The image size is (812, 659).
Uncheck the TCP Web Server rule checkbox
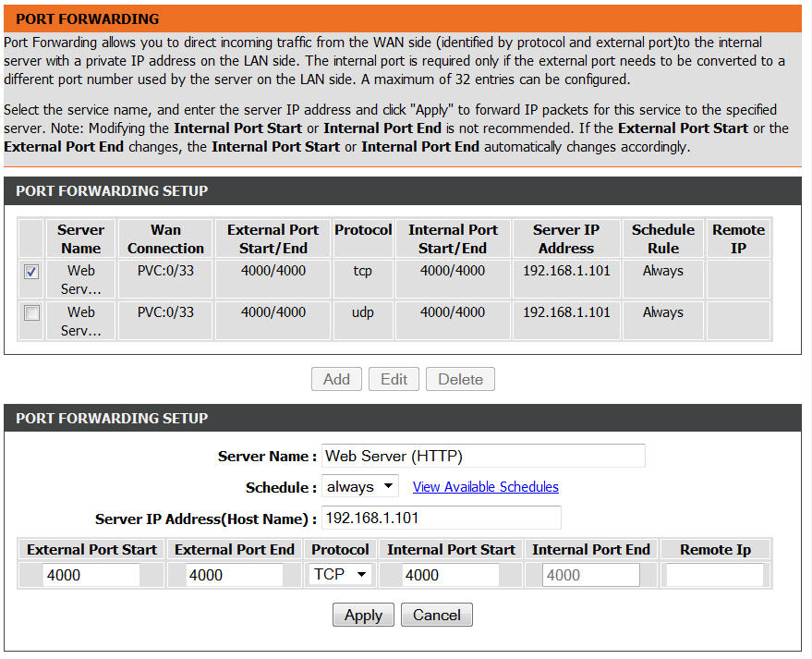[31, 272]
